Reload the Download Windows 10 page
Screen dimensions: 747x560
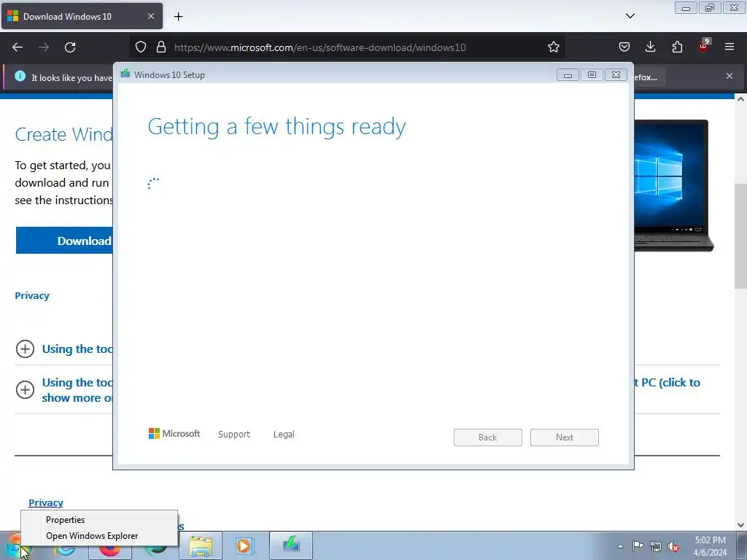(x=70, y=47)
